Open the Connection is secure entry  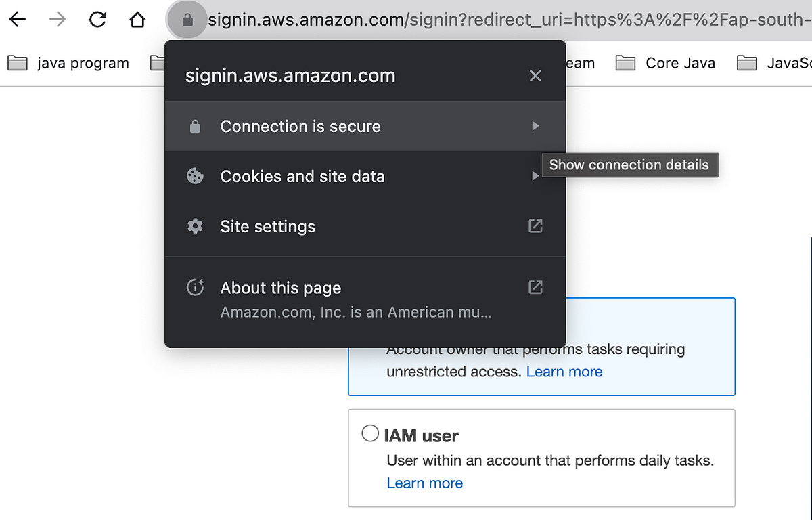click(x=365, y=126)
